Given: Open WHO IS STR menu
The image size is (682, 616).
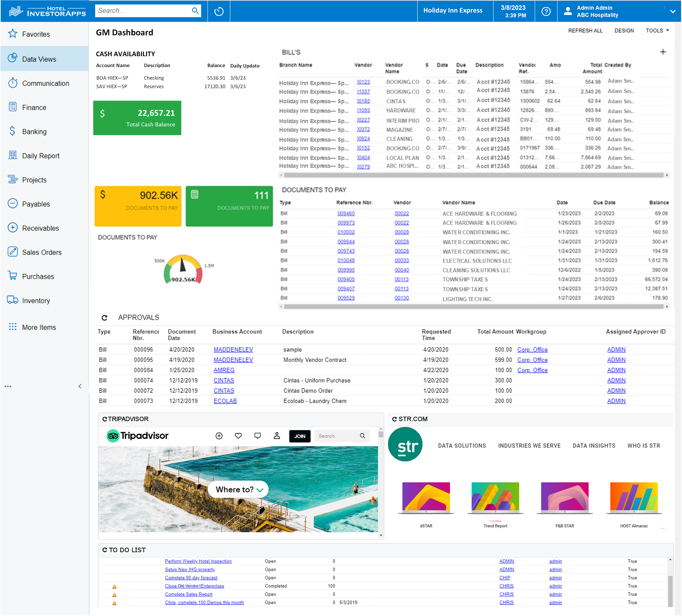Looking at the screenshot, I should click(644, 446).
